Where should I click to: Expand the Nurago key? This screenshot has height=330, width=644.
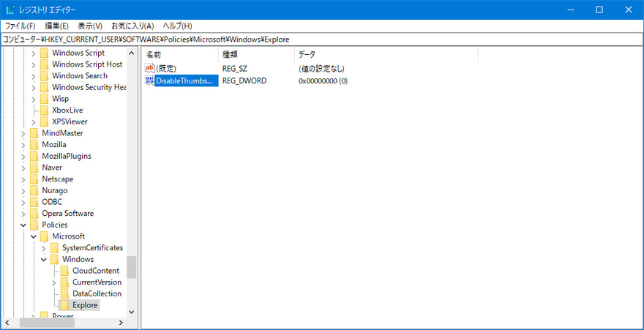23,191
